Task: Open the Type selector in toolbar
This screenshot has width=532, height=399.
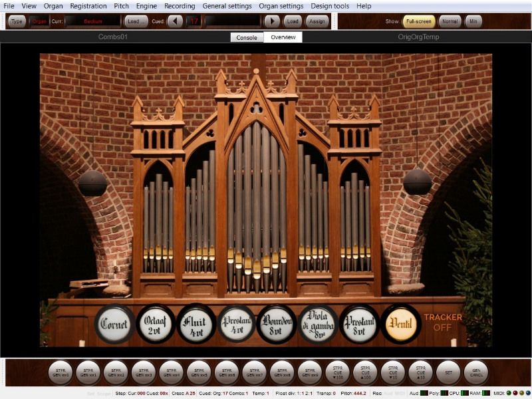Action: pyautogui.click(x=17, y=21)
